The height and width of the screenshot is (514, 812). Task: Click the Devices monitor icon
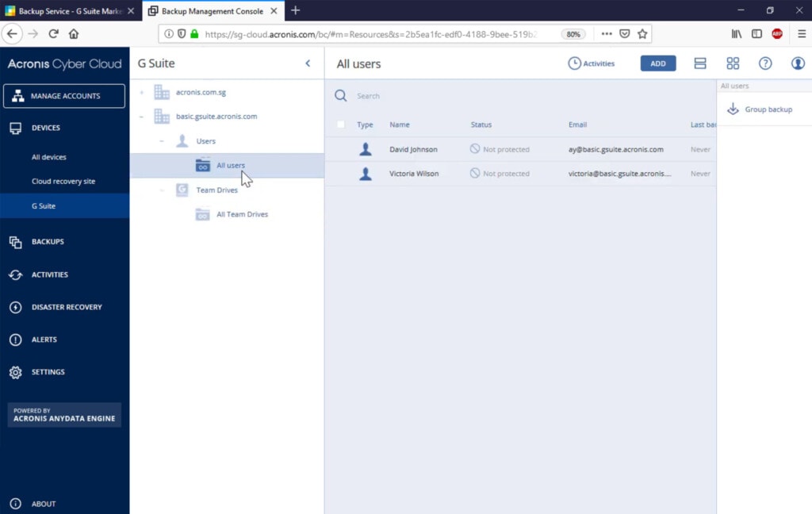click(16, 128)
